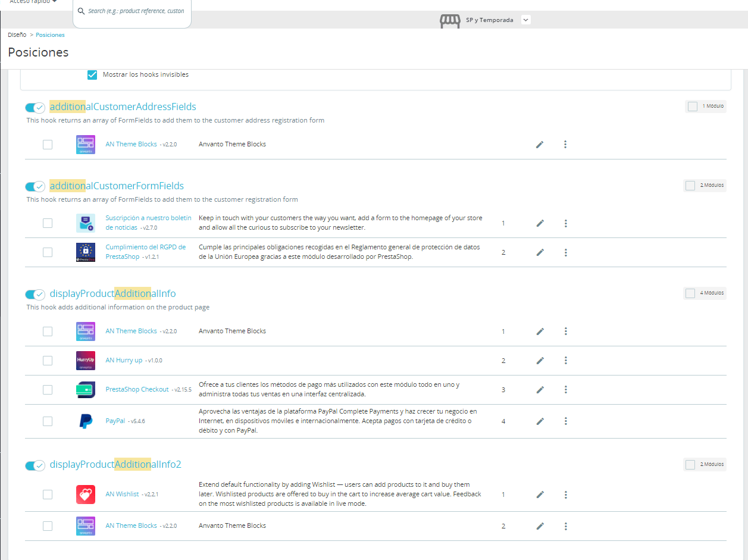Edit AN Theme Blocks in displayProductAdditionalInfo
The image size is (748, 560).
click(x=540, y=331)
